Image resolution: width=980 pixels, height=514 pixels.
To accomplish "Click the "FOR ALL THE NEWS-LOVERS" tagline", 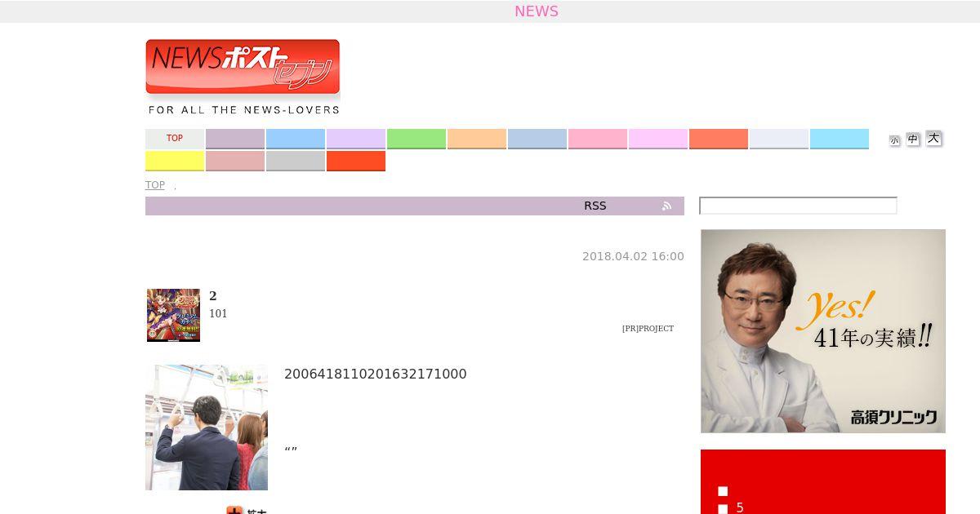I will 244,109.
